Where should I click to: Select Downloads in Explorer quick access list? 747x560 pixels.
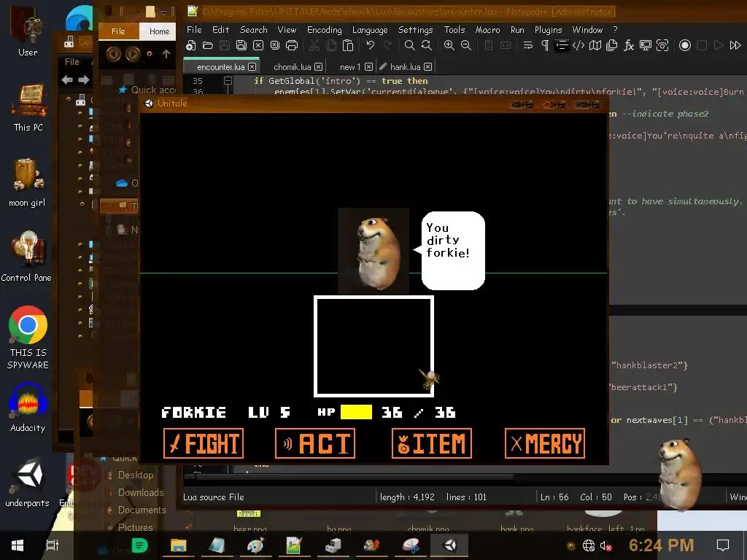(x=140, y=492)
